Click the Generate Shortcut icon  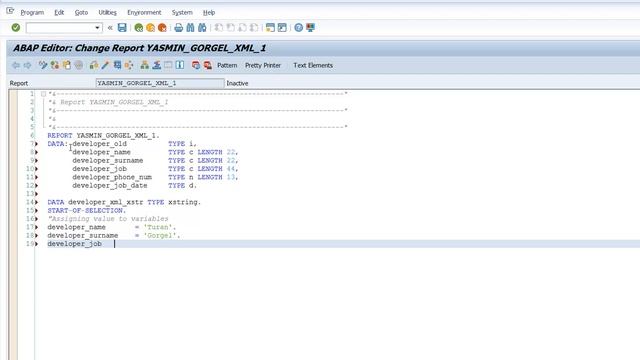click(x=282, y=27)
